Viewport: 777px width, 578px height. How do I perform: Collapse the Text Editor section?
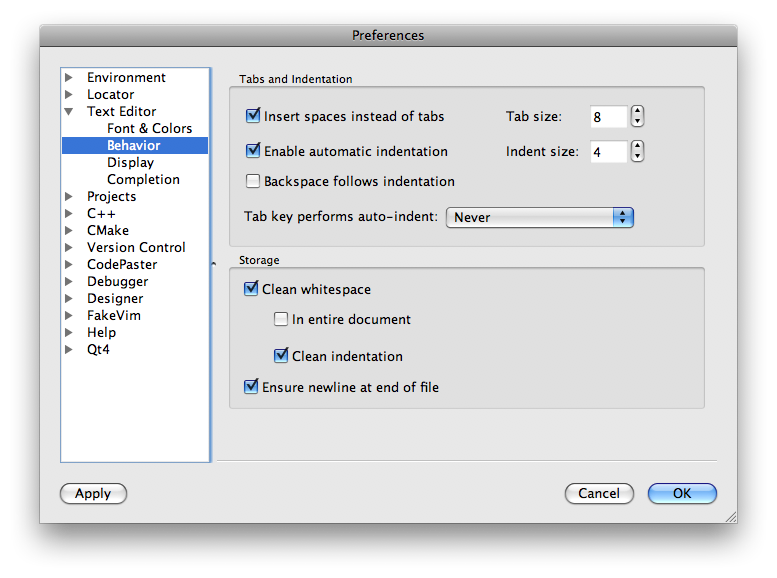[x=69, y=112]
